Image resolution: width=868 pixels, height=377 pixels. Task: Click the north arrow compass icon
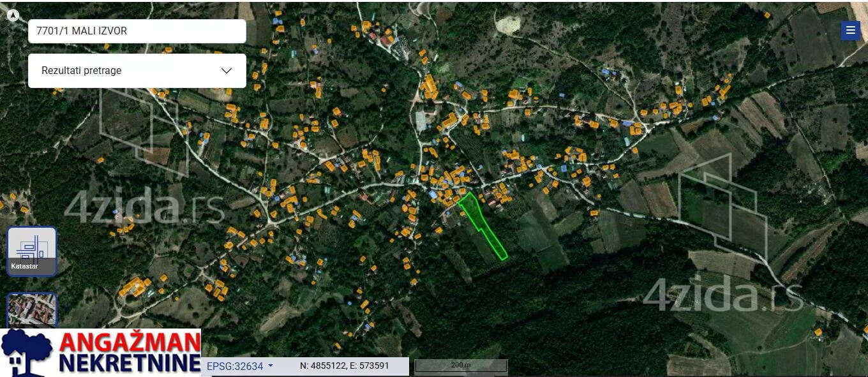click(13, 15)
